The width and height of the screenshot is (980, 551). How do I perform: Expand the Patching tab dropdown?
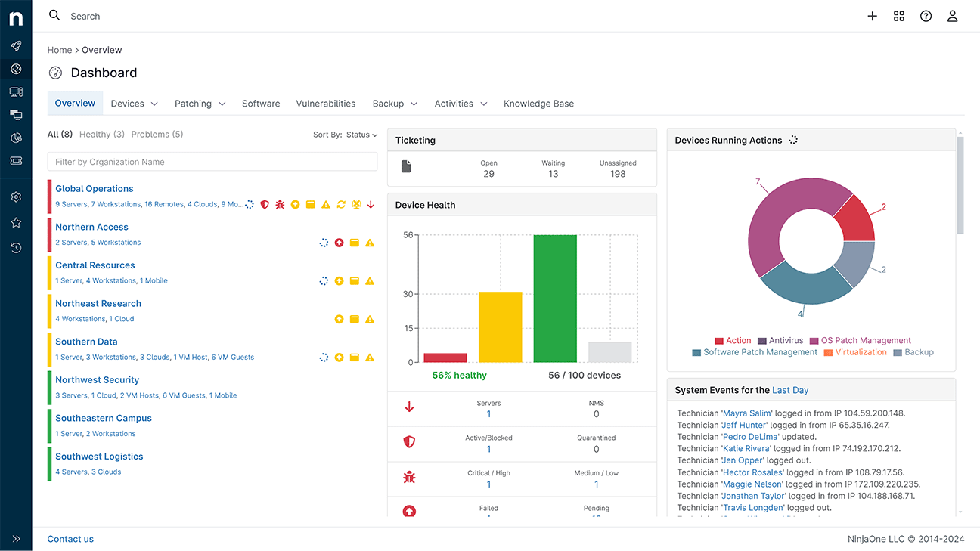click(200, 104)
